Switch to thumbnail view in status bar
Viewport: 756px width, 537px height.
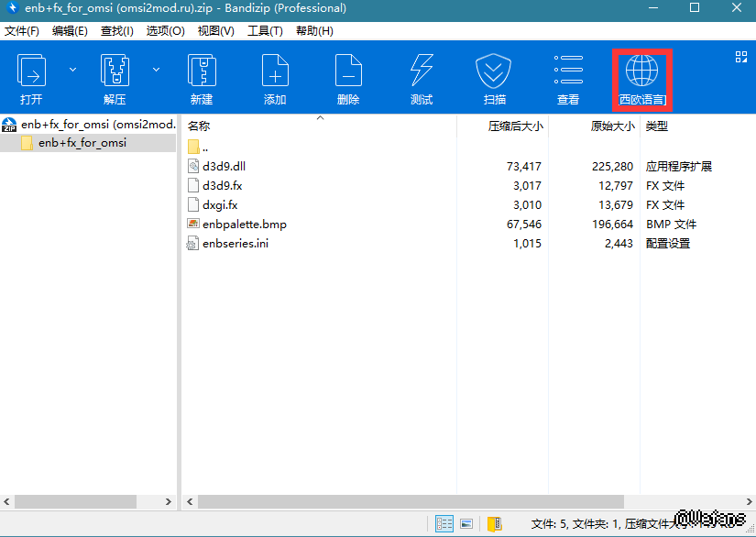click(466, 524)
